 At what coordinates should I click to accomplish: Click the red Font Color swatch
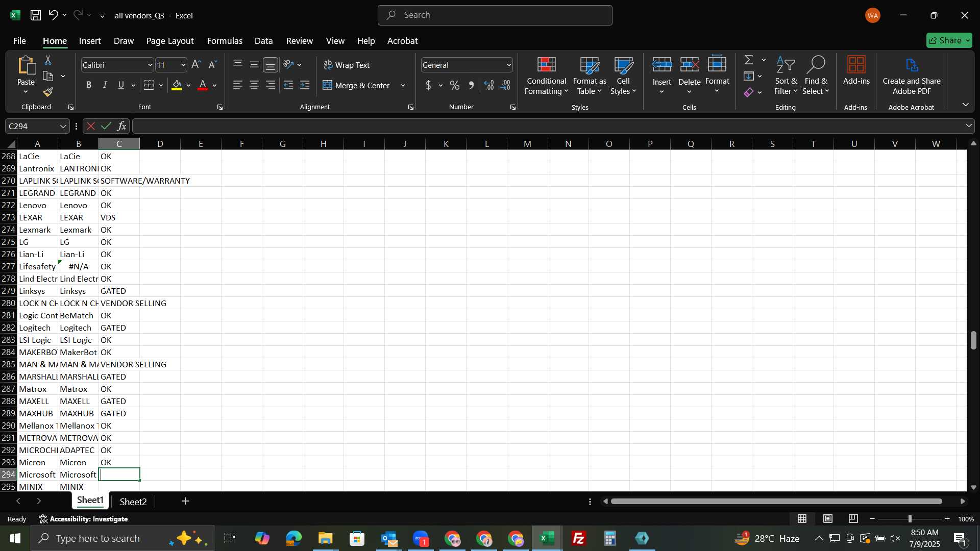(203, 86)
